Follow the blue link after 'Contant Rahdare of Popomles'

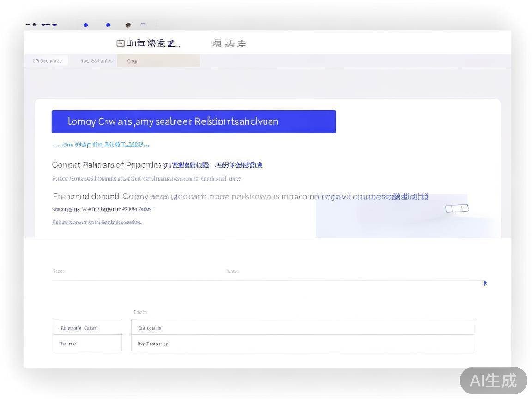(217, 165)
